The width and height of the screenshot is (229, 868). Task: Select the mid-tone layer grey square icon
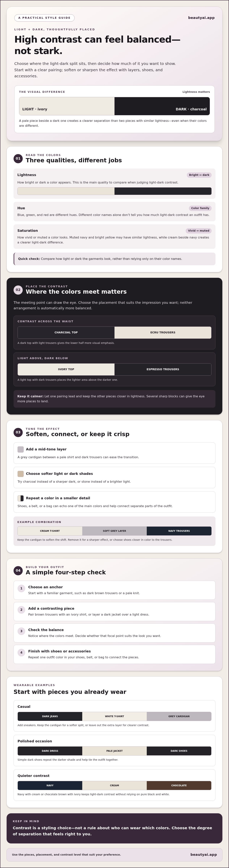pyautogui.click(x=21, y=449)
